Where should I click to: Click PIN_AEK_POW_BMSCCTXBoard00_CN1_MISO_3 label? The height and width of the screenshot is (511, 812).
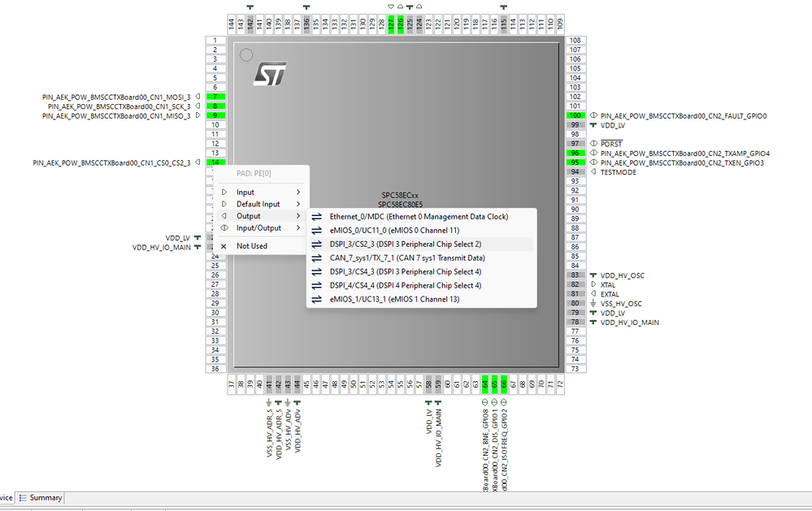tap(116, 116)
